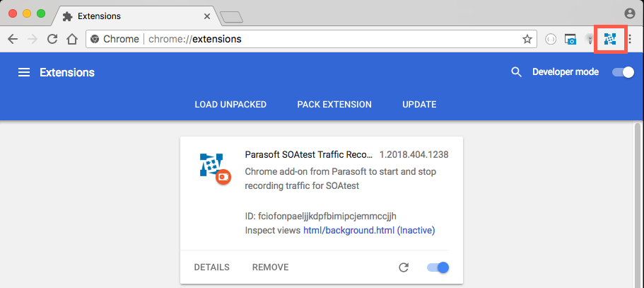The width and height of the screenshot is (644, 288).
Task: Click the screenshot camera extension icon
Action: tap(570, 39)
